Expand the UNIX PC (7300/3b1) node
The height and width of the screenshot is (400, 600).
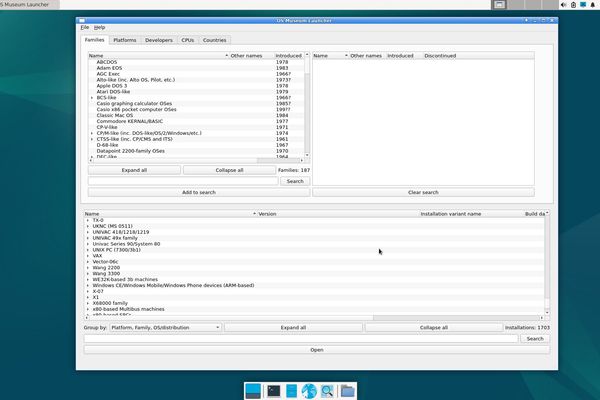pyautogui.click(x=87, y=250)
